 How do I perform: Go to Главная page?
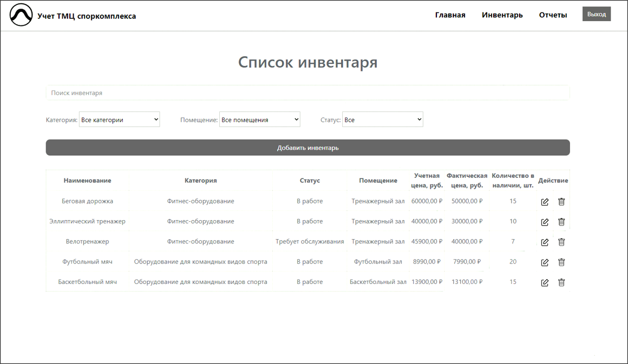[x=450, y=15]
